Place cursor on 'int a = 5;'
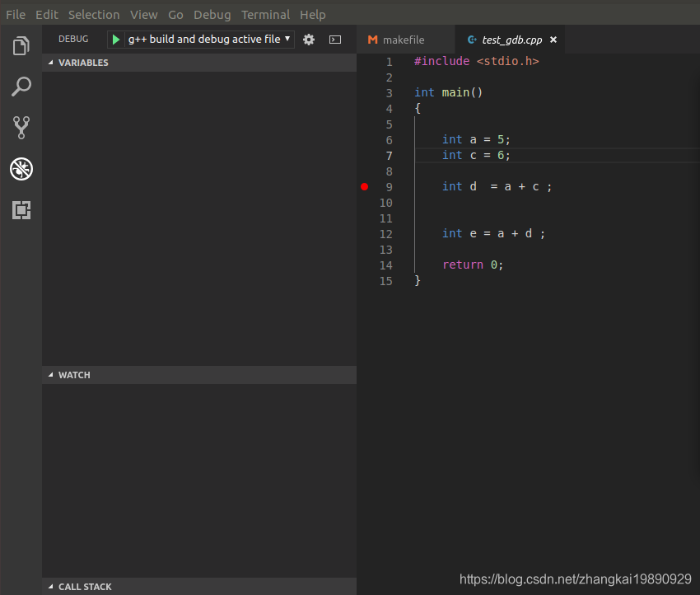The height and width of the screenshot is (595, 700). click(476, 140)
